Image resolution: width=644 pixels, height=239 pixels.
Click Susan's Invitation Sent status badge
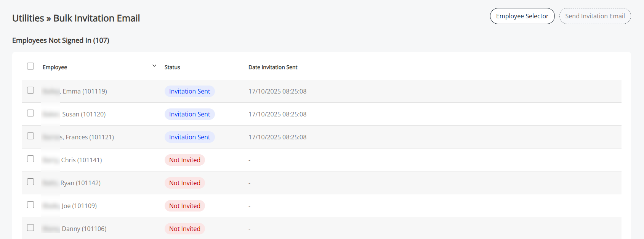click(189, 114)
